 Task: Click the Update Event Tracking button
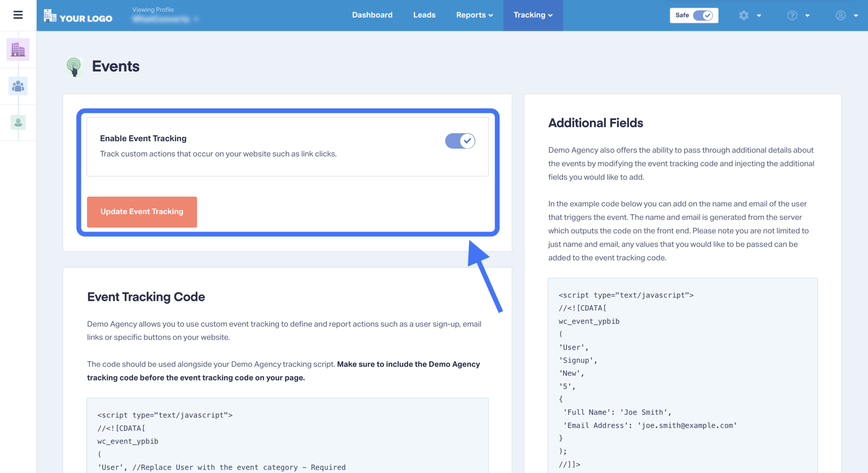tap(142, 212)
